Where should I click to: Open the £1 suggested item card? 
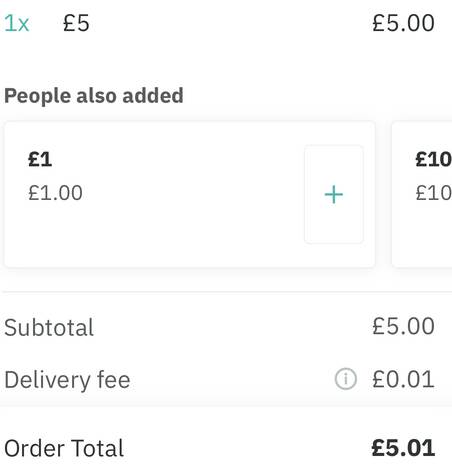click(x=189, y=194)
